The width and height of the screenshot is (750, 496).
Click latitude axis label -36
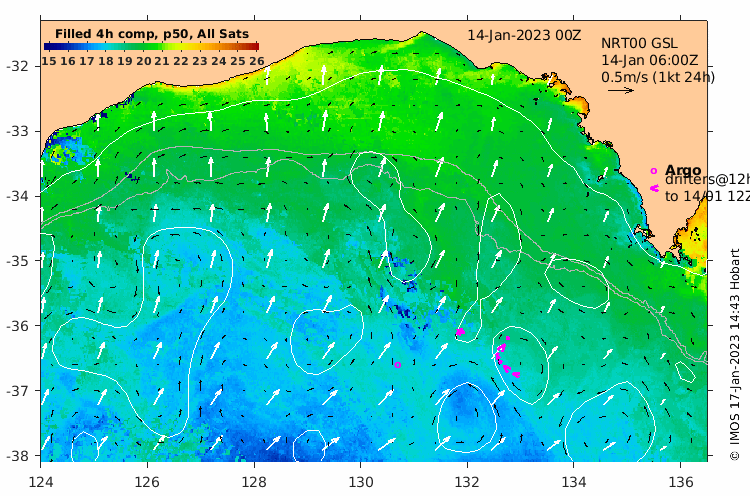[x=17, y=326]
